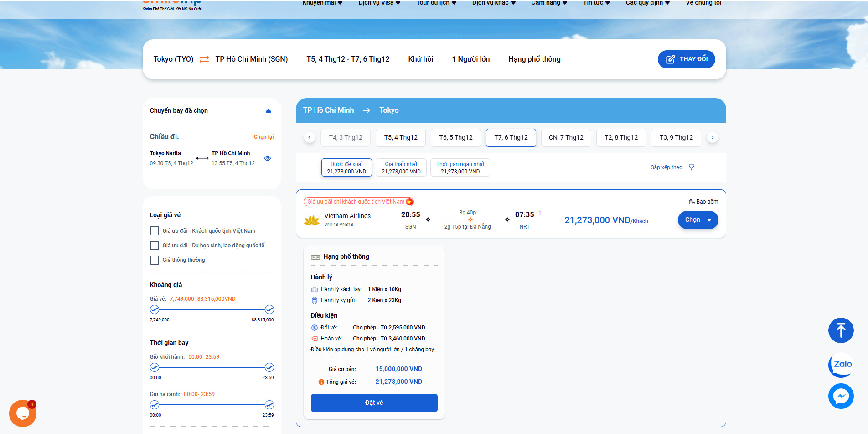Check 'Giá ưu đãi - Du học sinh' option
Screen dimensions: 868x434
(x=155, y=246)
